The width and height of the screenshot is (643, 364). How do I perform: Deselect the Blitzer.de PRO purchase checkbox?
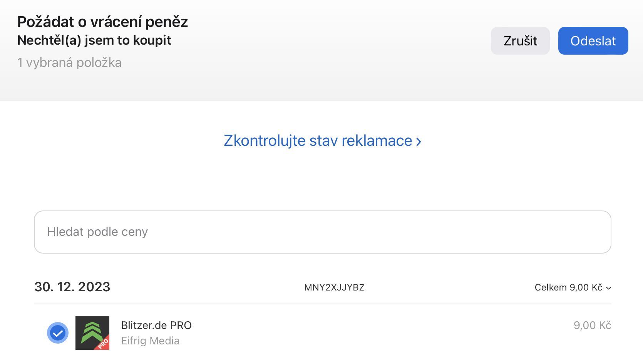pyautogui.click(x=58, y=333)
